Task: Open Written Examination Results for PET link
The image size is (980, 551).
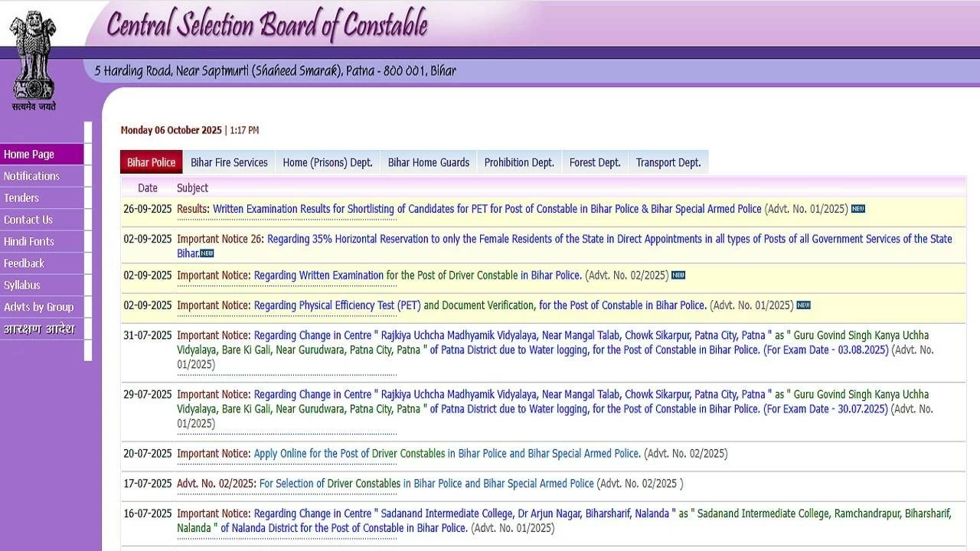Action: tap(487, 209)
